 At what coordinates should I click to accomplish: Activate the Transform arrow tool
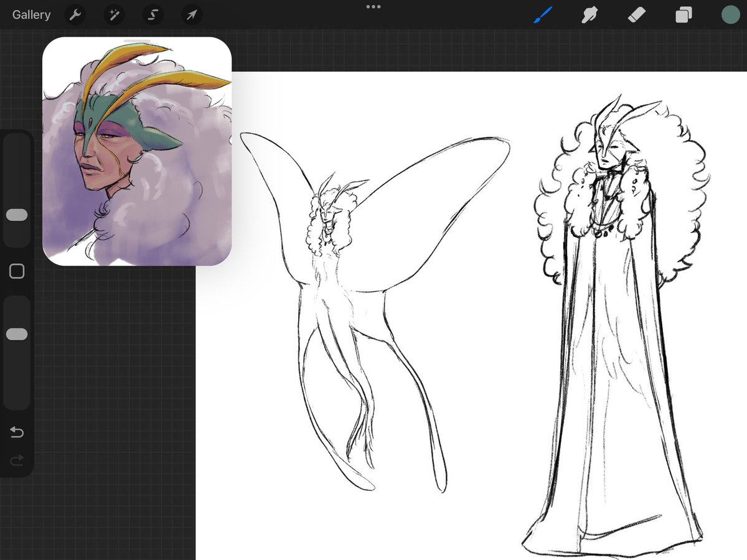coord(192,15)
